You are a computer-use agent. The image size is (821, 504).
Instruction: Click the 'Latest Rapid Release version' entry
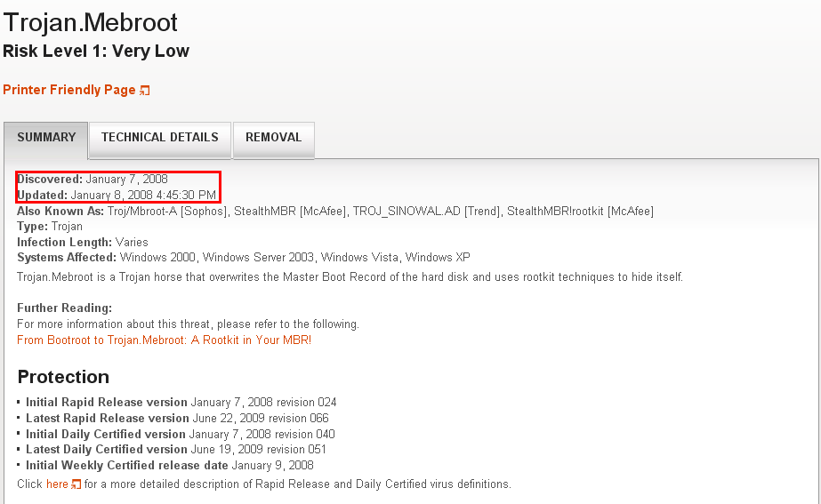(108, 418)
